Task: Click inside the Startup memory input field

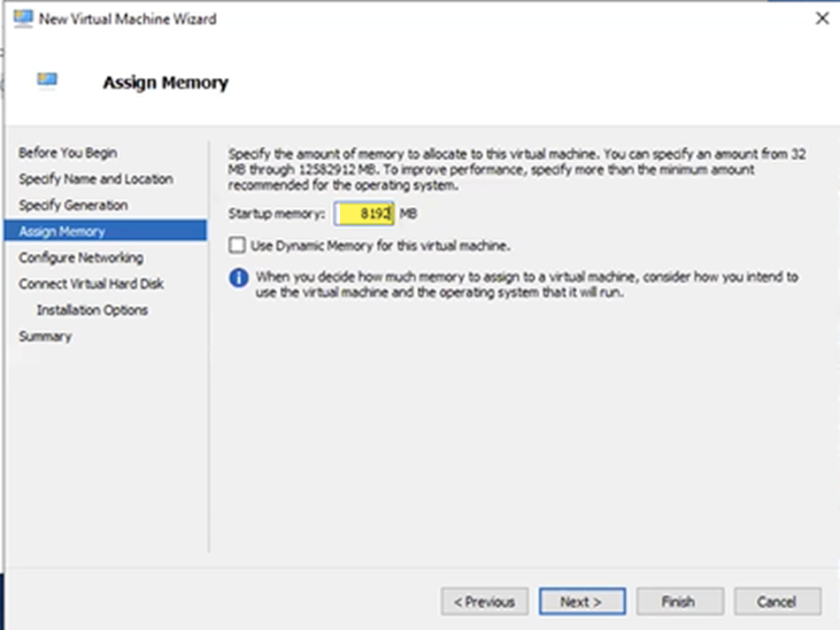Action: [x=363, y=212]
